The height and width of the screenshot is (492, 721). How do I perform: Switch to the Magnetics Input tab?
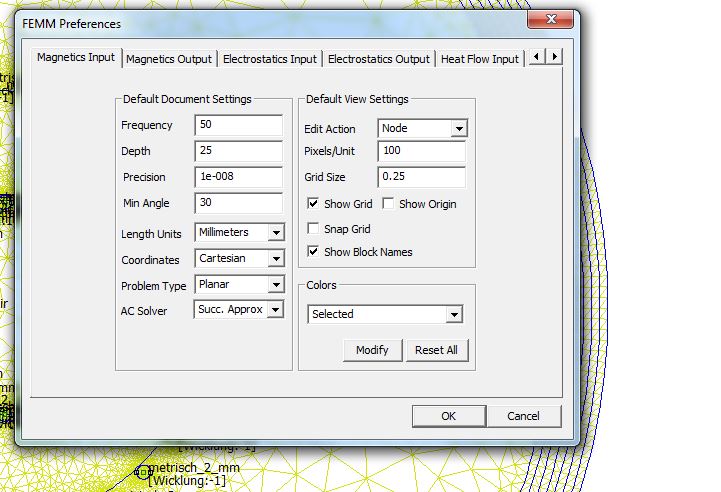[76, 57]
